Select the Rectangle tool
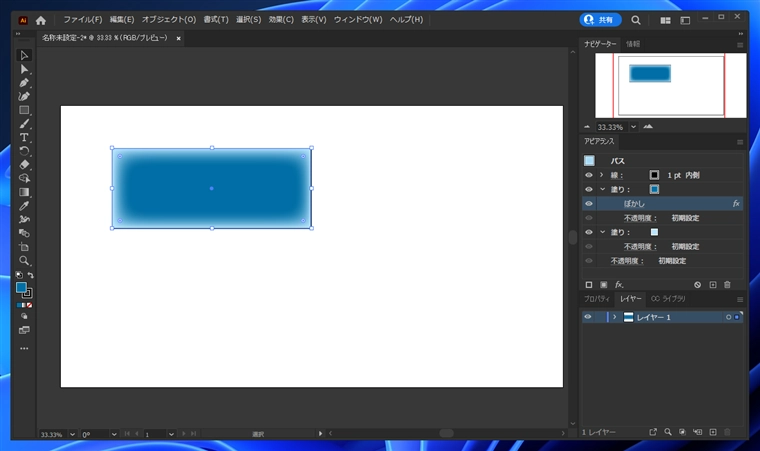760x451 pixels. coord(24,110)
